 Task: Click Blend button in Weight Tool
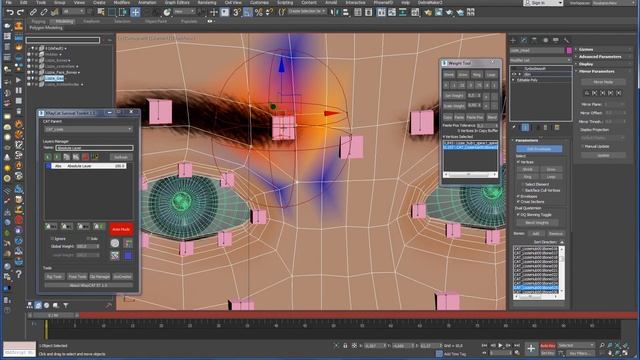(492, 117)
